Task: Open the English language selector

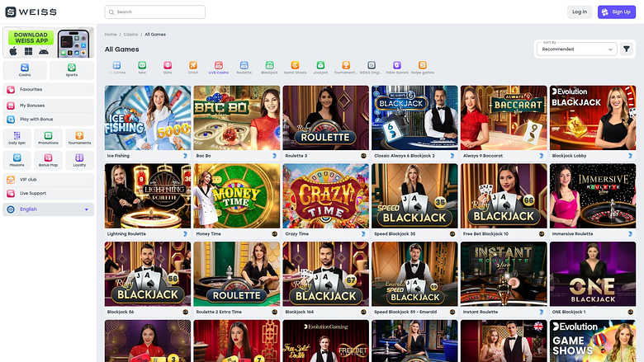Action: coord(48,209)
